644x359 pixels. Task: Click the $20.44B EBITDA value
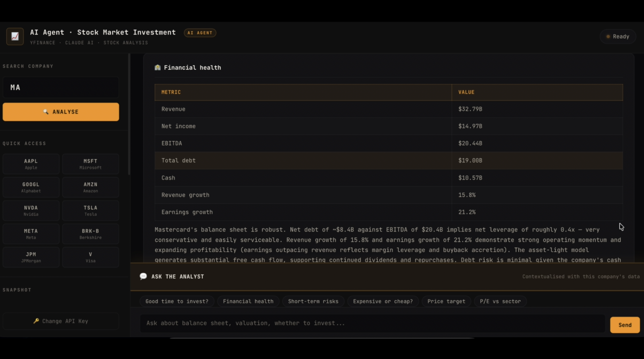[x=470, y=143]
